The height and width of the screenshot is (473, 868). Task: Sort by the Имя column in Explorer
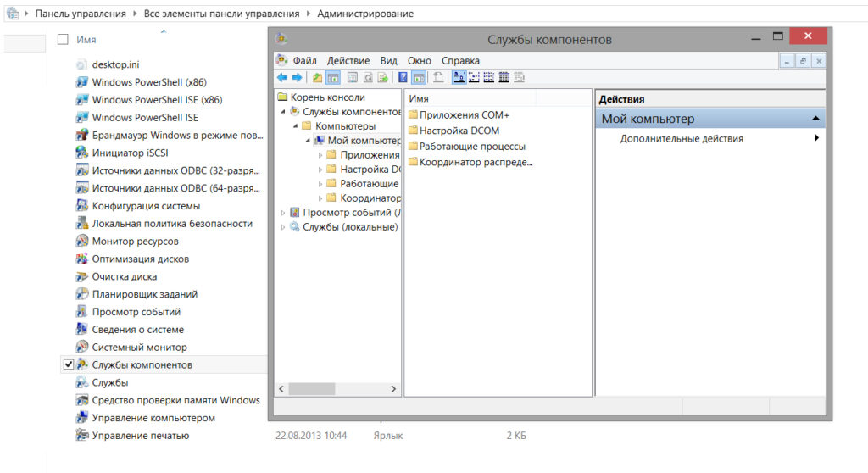(86, 39)
